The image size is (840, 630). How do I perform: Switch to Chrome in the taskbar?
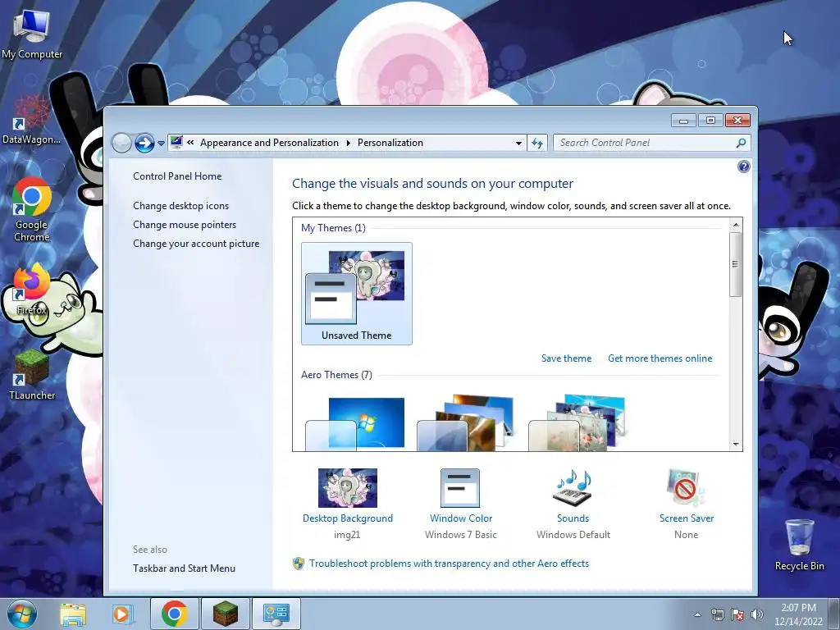pyautogui.click(x=174, y=614)
